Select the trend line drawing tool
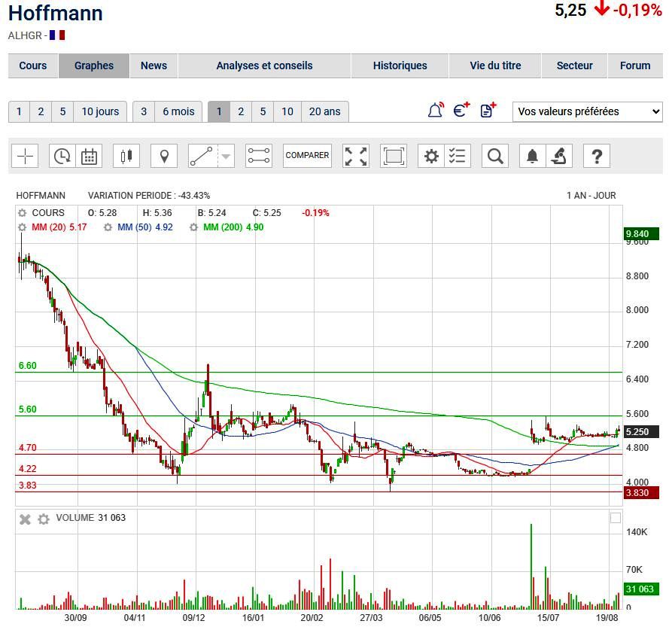The width and height of the screenshot is (672, 627). tap(201, 156)
